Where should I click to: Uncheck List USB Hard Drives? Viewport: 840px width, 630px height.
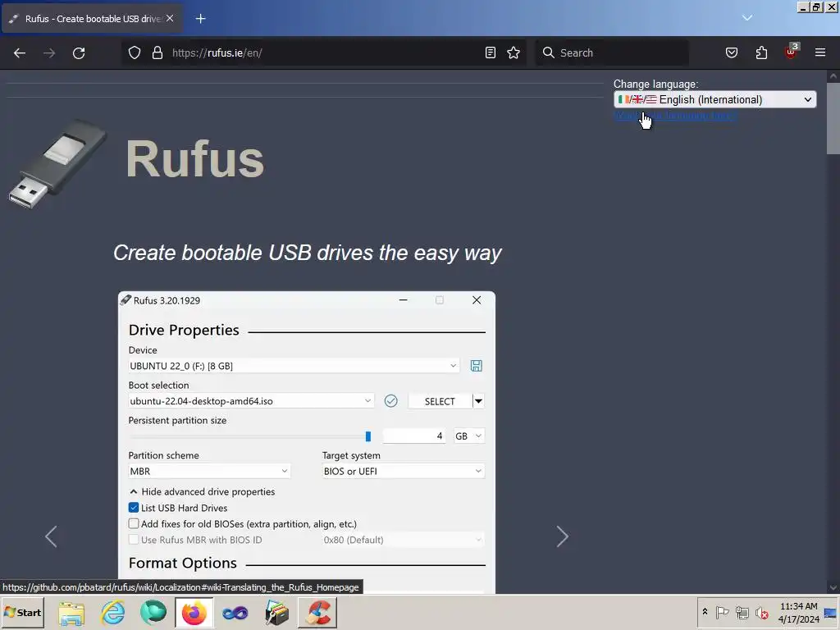coord(134,508)
